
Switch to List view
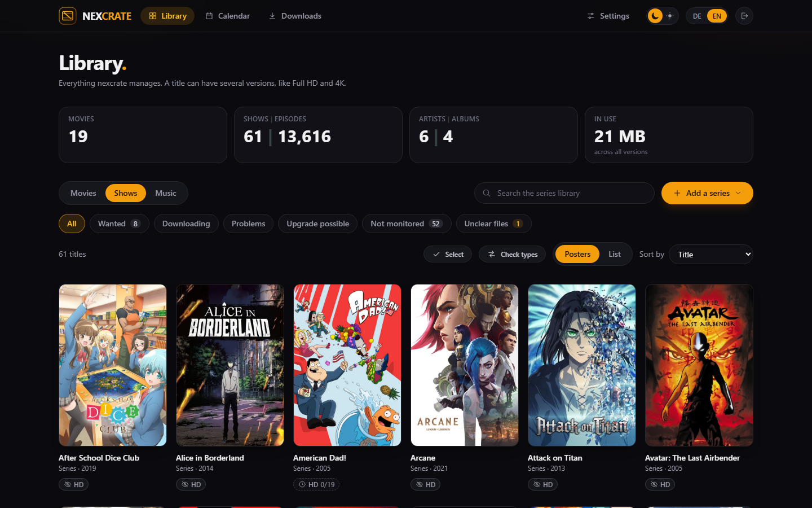[x=615, y=255]
